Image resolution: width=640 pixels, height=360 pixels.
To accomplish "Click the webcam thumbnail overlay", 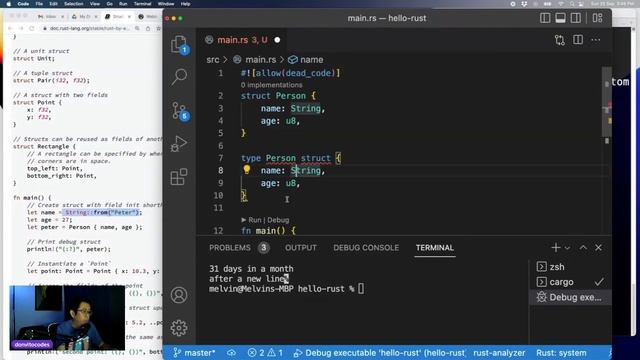I will (67, 318).
